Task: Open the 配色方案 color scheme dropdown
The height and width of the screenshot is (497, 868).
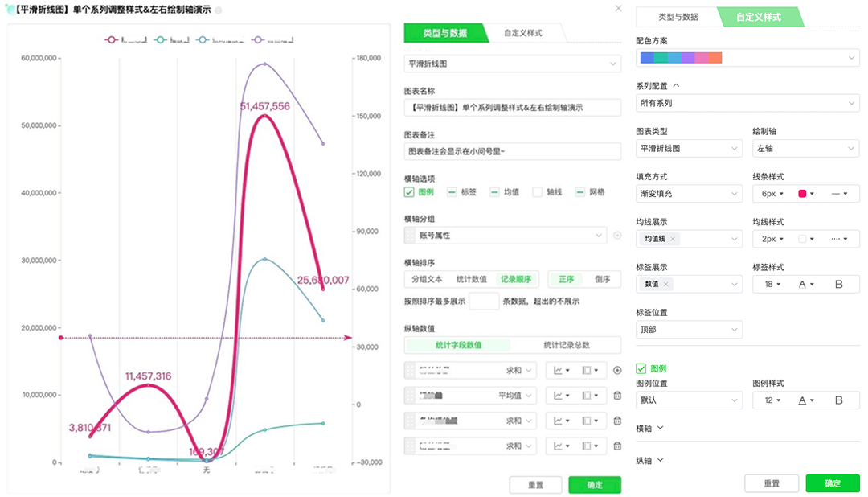Action: 747,58
